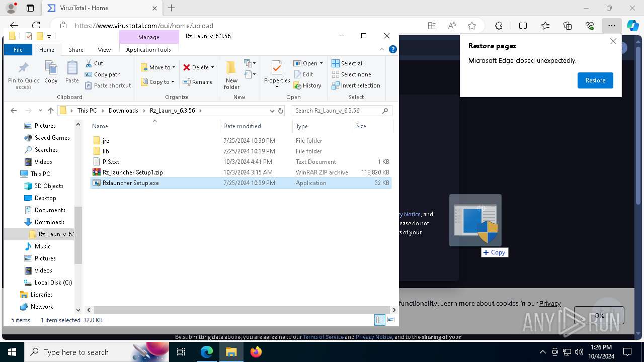Create a New folder from the ribbon
The width and height of the screenshot is (644, 362).
click(x=231, y=75)
